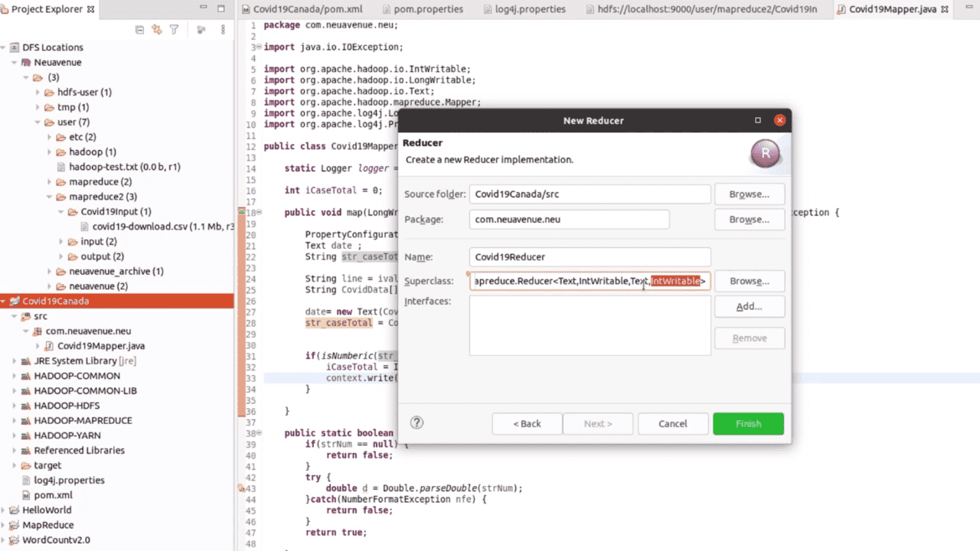Collapse the imports fold marker on line 3
980x551 pixels.
[x=259, y=47]
